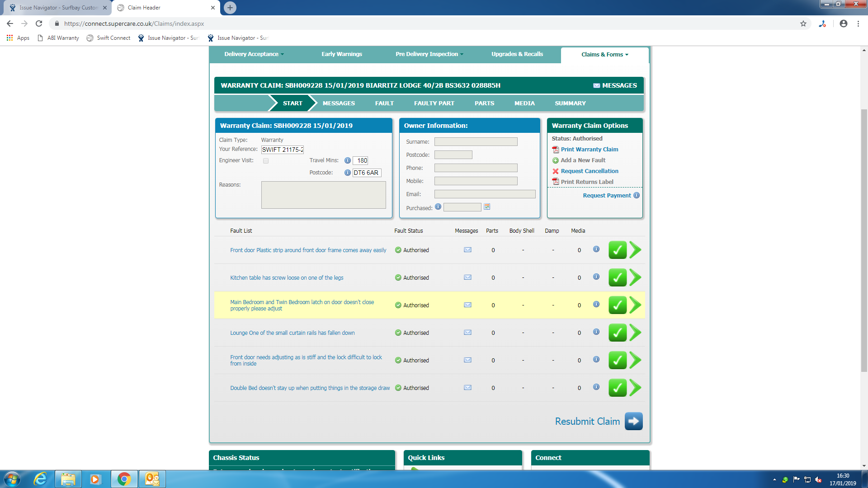Click the Print Warranty Claim link
Image resolution: width=868 pixels, height=488 pixels.
pyautogui.click(x=589, y=150)
